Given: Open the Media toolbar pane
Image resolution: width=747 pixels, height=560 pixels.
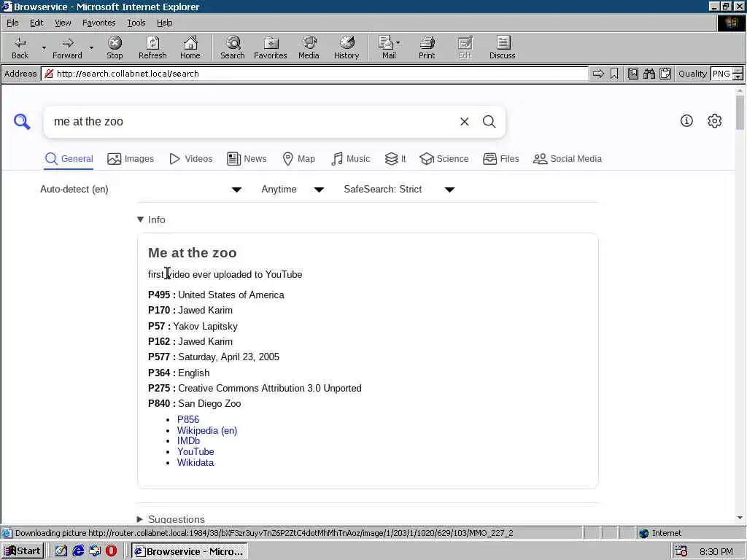Looking at the screenshot, I should pyautogui.click(x=309, y=47).
